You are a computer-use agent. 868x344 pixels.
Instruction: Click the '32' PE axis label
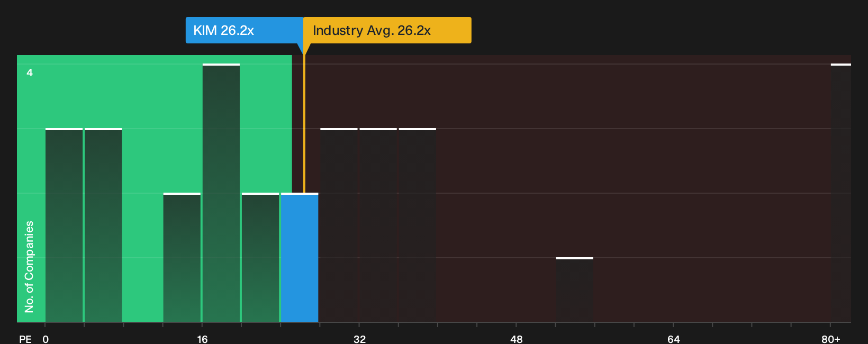point(359,339)
